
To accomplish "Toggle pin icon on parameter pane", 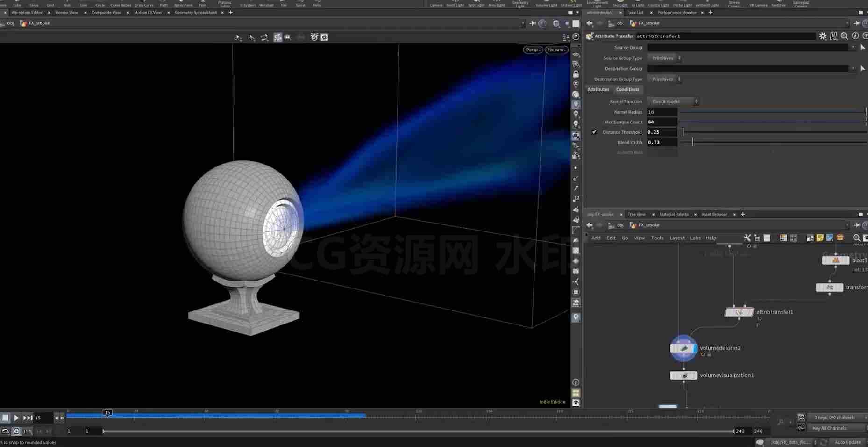I will coord(857,23).
